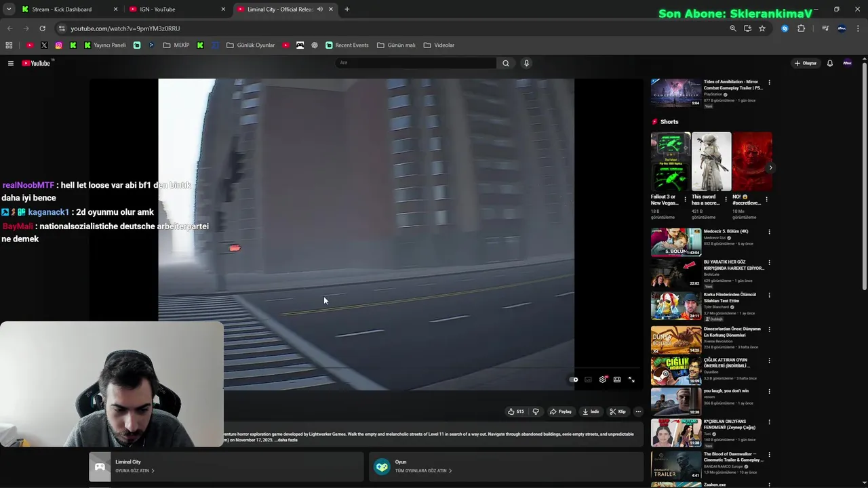
Task: Open options menu for Fallout 3 short
Action: [685, 199]
